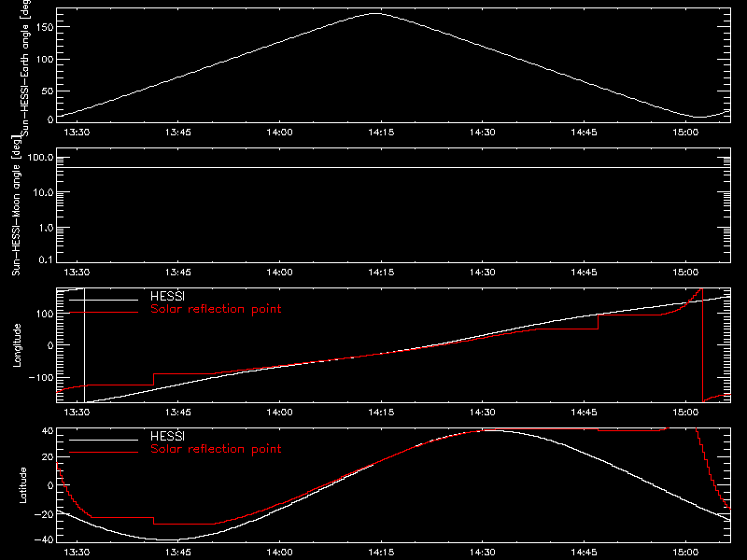Click the 15:00 label under the Earth angle plot
Viewport: 747px width, 560px height.
[685, 132]
